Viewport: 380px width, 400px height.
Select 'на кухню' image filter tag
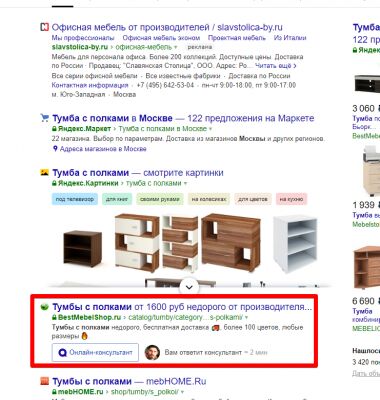pos(291,199)
